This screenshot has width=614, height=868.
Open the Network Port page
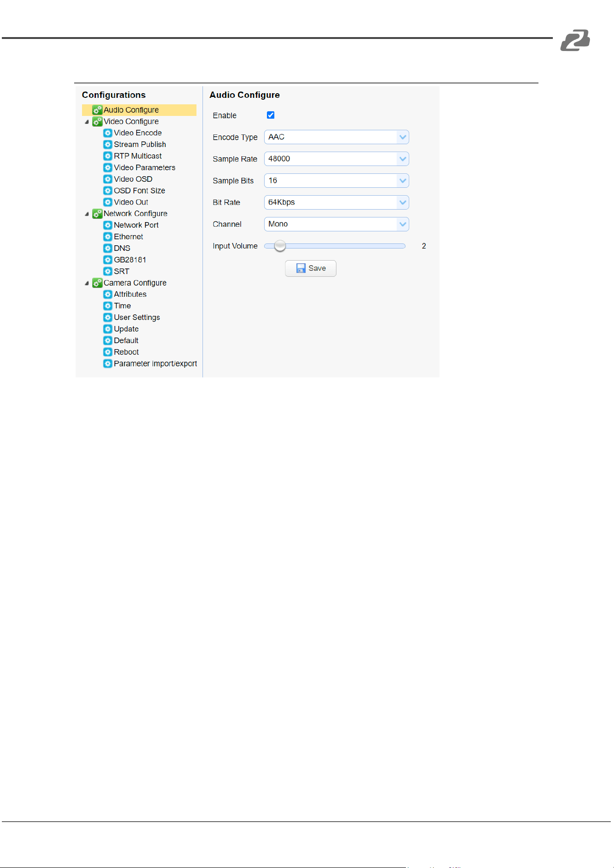click(136, 225)
